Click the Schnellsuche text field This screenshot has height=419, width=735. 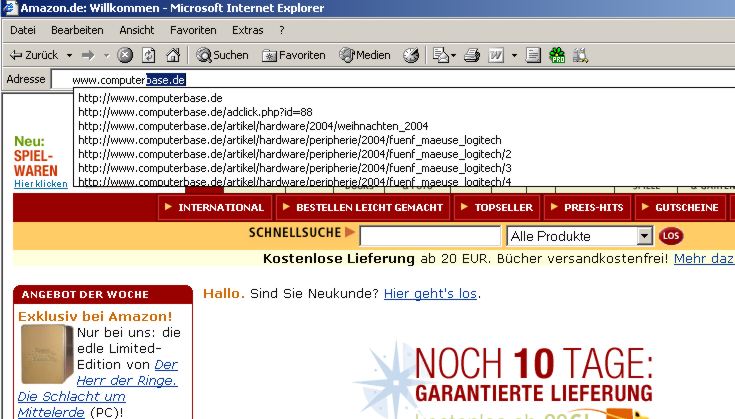click(430, 236)
